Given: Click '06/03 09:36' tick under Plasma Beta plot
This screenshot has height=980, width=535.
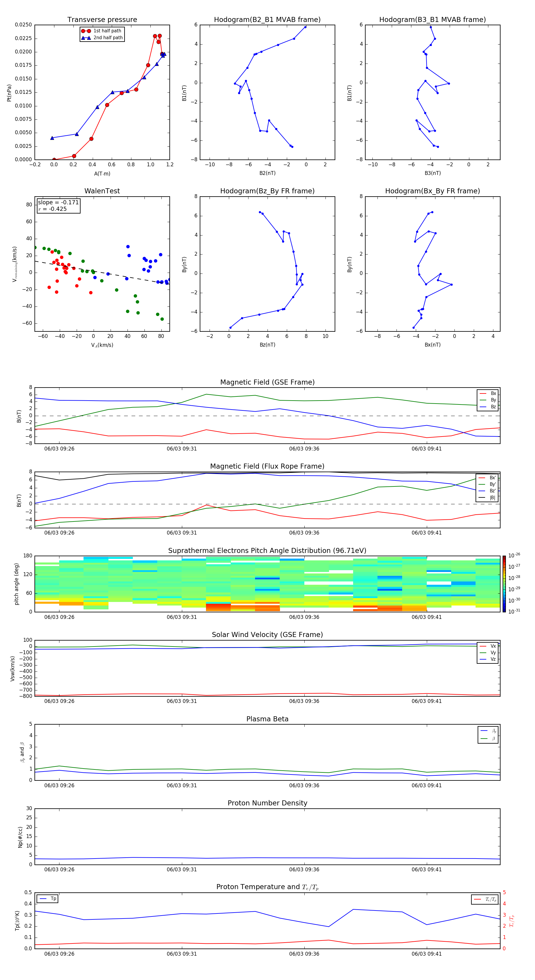Looking at the screenshot, I should coord(304,785).
